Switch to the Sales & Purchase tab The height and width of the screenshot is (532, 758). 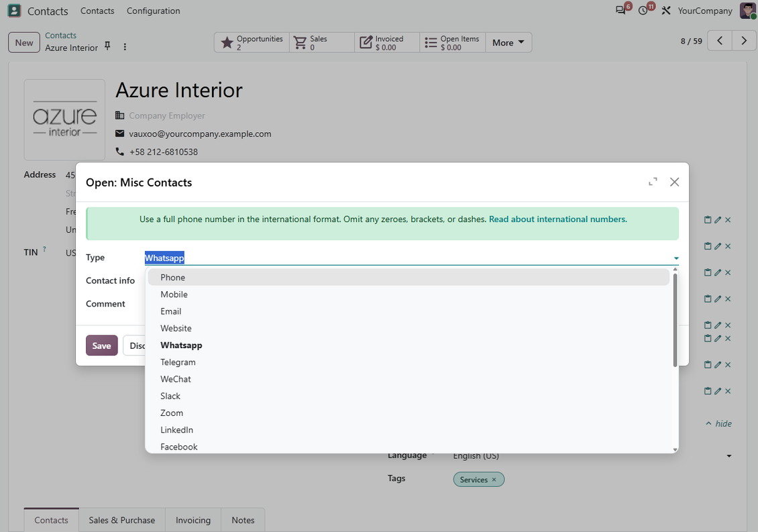point(122,520)
